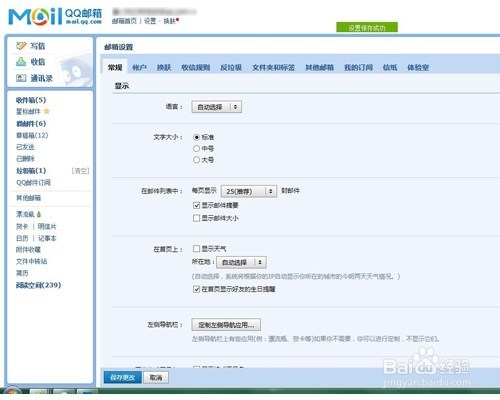Switch to the 反垃圾 settings tab
The height and width of the screenshot is (400, 500).
click(x=231, y=68)
